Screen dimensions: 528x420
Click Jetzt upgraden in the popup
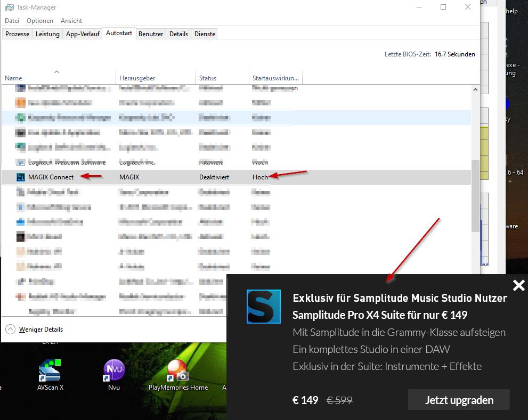(x=459, y=400)
